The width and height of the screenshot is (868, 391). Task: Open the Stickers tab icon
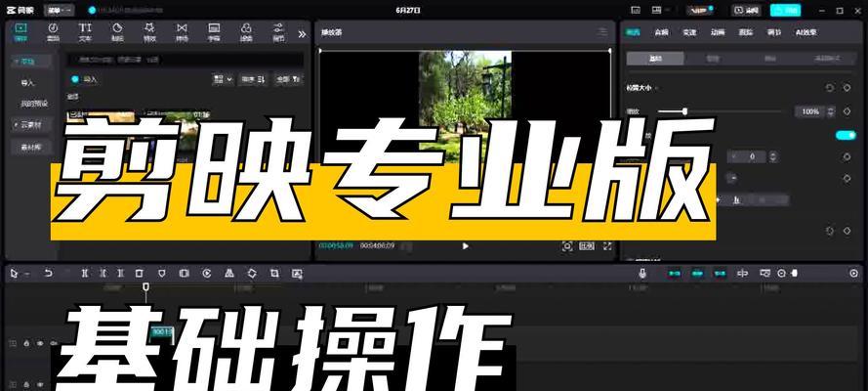(x=117, y=32)
